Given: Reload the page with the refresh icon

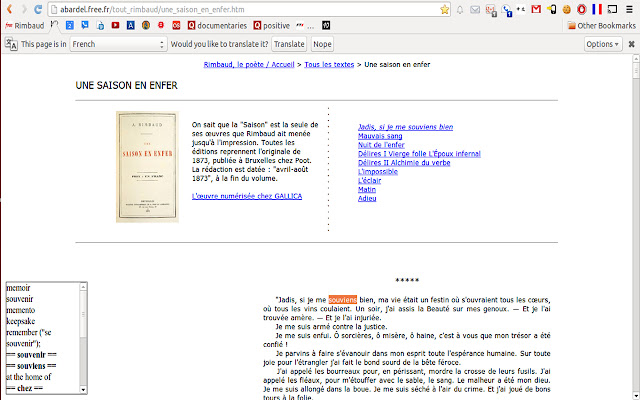Looking at the screenshot, I should point(38,9).
